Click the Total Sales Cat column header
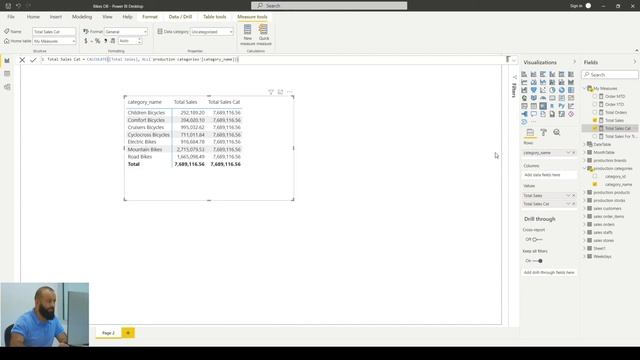 click(x=224, y=102)
